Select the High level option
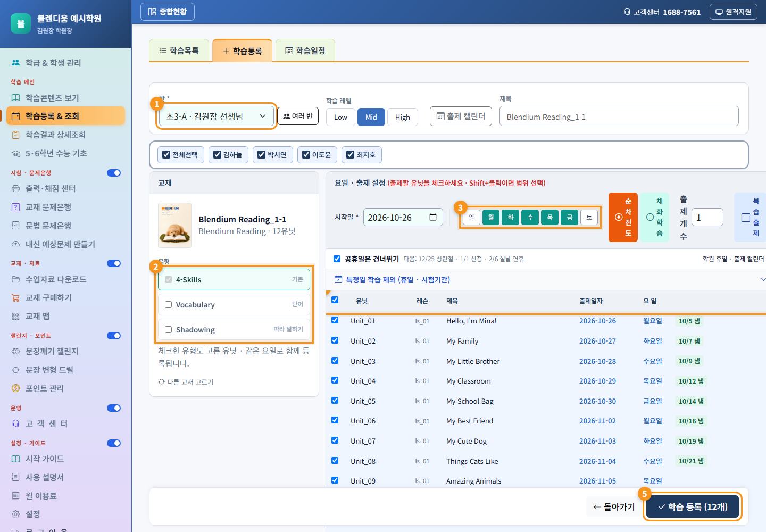The width and height of the screenshot is (766, 532). click(x=403, y=117)
